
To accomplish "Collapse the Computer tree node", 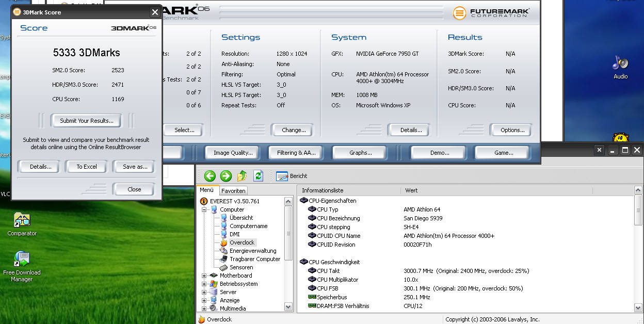I will click(x=204, y=209).
